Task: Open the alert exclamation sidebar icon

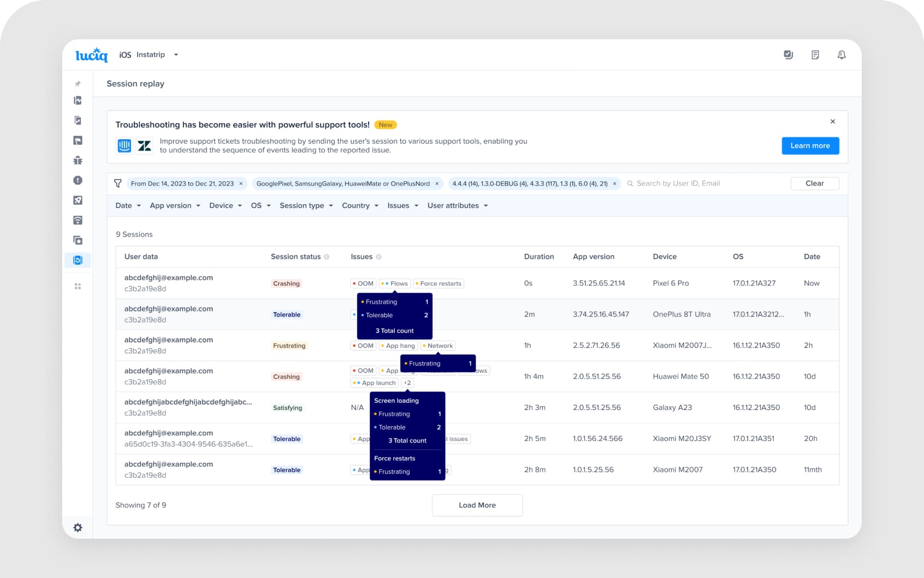Action: 78,180
